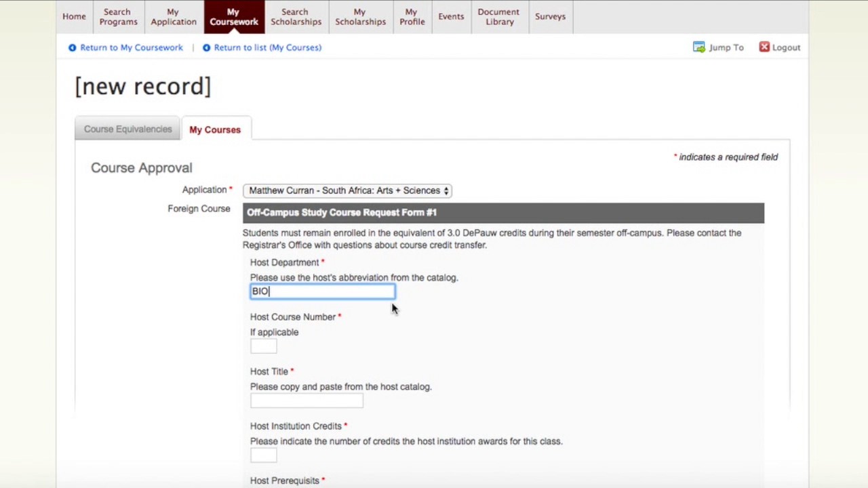Click the Return to list arrow icon
This screenshot has height=488, width=868.
(206, 47)
